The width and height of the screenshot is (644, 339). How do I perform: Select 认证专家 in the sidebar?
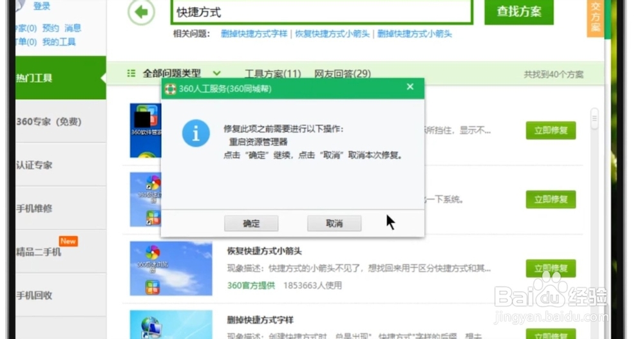click(x=60, y=165)
